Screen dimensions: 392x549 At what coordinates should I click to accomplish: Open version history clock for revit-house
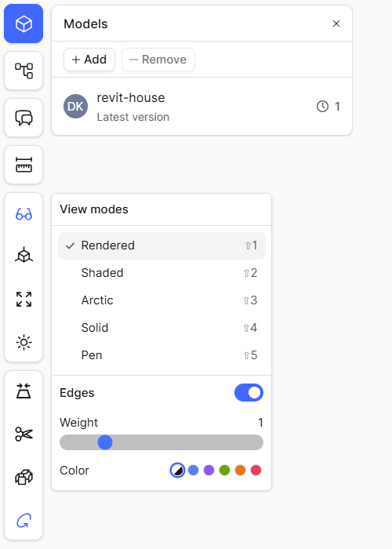[x=328, y=107]
